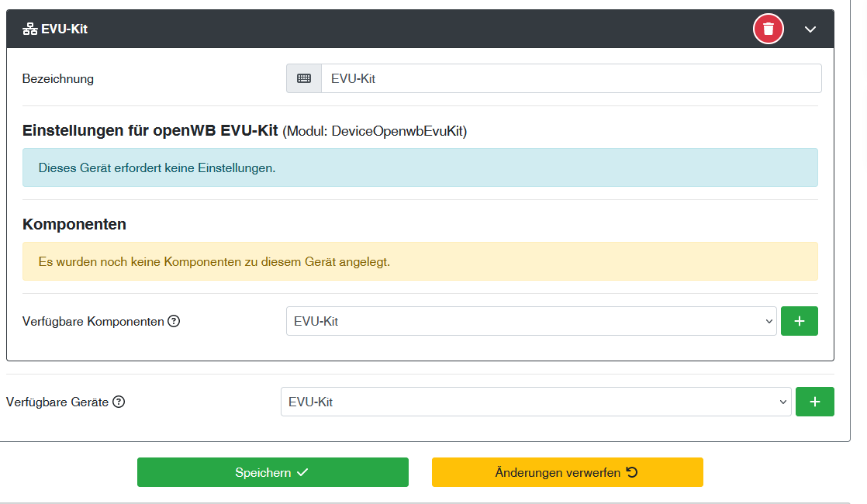Open the Verfügbare Komponenten dropdown
The width and height of the screenshot is (867, 504).
531,321
